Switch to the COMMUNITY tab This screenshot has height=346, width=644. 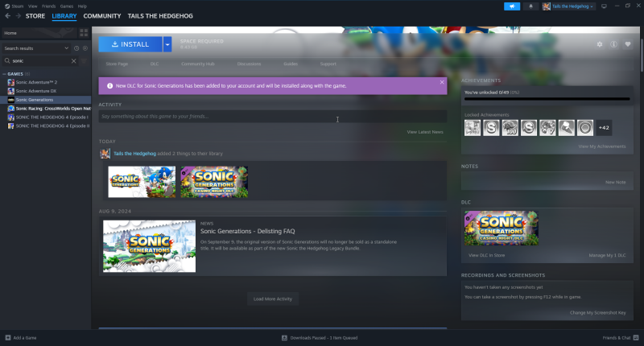pos(102,16)
